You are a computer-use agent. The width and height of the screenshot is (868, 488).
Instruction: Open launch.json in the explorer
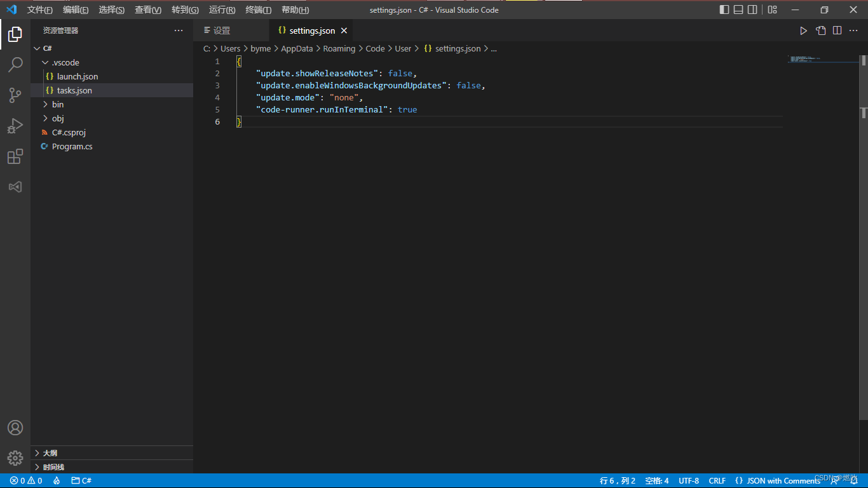pyautogui.click(x=112, y=76)
